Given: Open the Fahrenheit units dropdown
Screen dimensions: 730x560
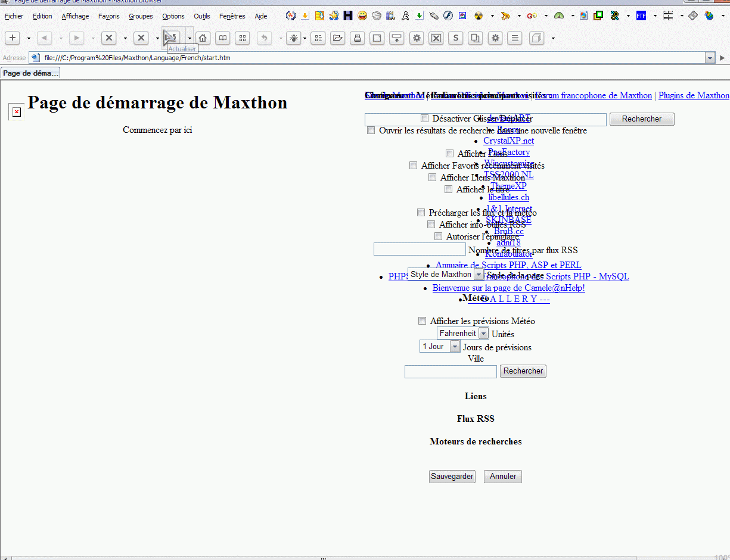Looking at the screenshot, I should pyautogui.click(x=462, y=333).
